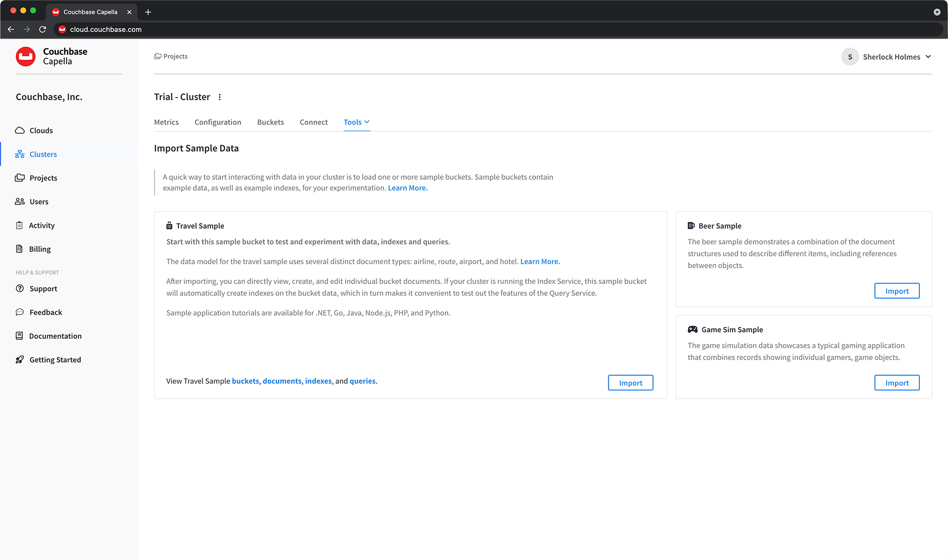Image resolution: width=948 pixels, height=560 pixels.
Task: Select the Billing sidebar icon
Action: coord(20,249)
